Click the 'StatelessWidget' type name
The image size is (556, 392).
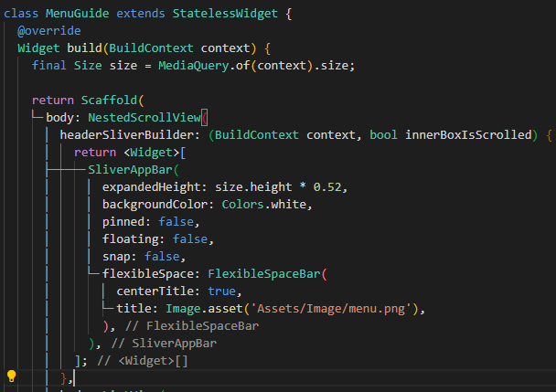tap(225, 14)
